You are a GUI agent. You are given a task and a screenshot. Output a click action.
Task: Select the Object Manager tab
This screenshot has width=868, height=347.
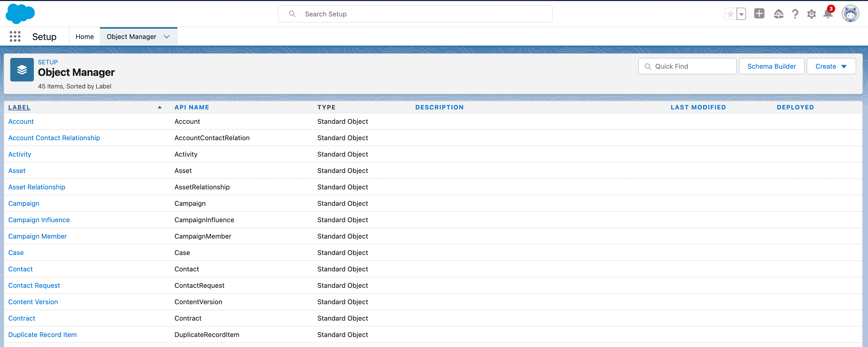(132, 36)
